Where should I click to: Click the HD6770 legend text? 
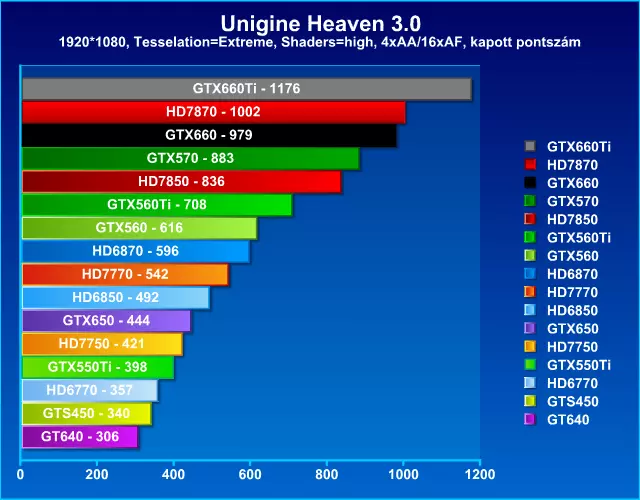click(x=572, y=383)
